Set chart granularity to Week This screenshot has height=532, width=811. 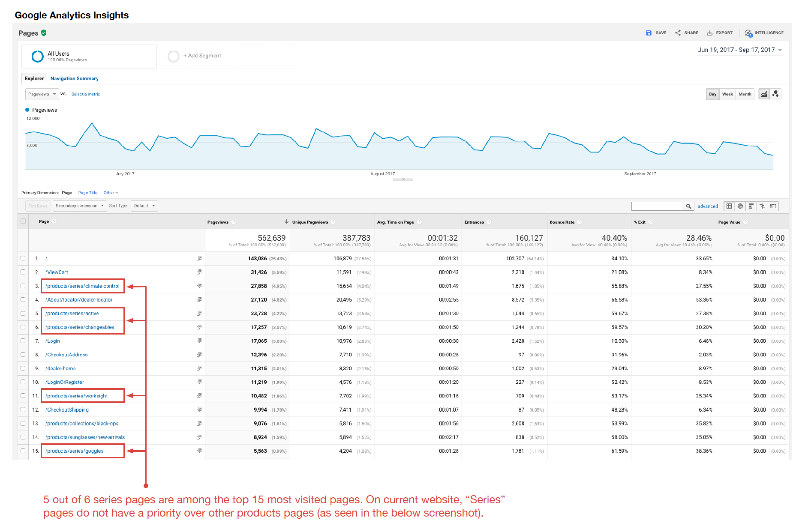pos(727,94)
